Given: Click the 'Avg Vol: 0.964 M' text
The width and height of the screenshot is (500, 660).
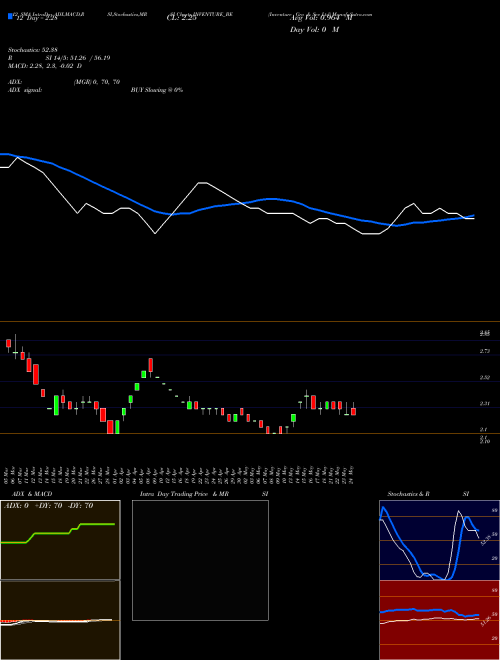Looking at the screenshot, I should 321,18.
